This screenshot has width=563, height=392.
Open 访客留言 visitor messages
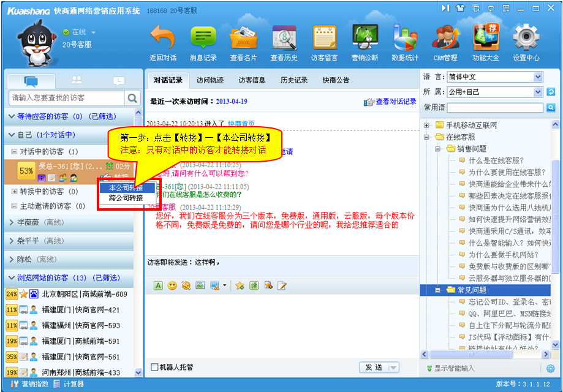pyautogui.click(x=324, y=40)
